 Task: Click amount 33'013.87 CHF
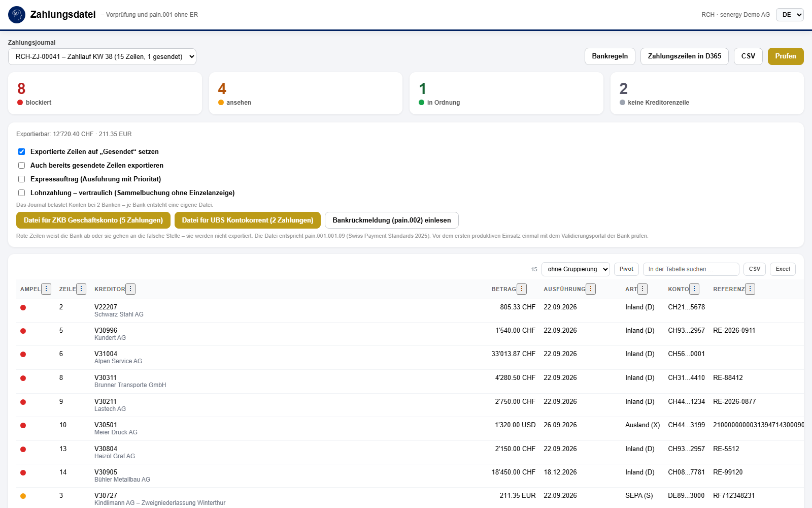point(513,354)
